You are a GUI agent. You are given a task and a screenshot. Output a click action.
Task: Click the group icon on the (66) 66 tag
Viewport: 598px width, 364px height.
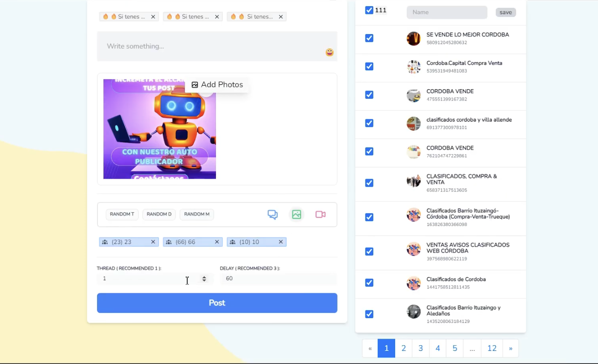tap(169, 242)
